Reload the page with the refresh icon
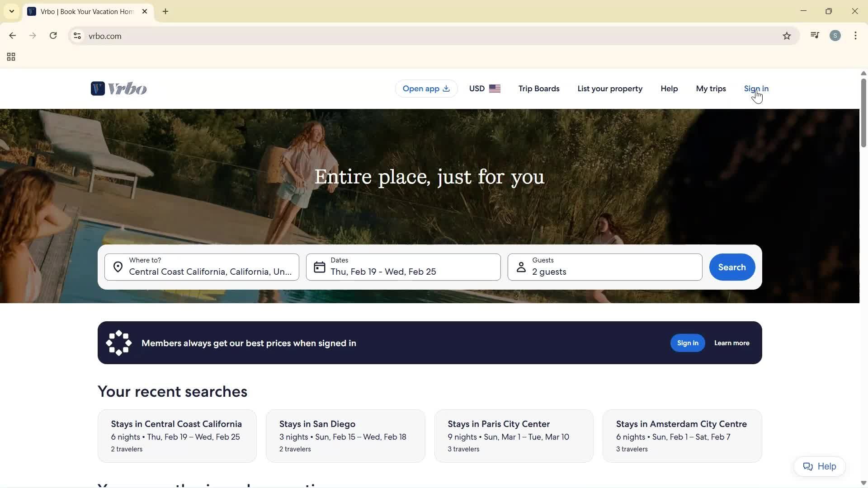 click(x=53, y=36)
